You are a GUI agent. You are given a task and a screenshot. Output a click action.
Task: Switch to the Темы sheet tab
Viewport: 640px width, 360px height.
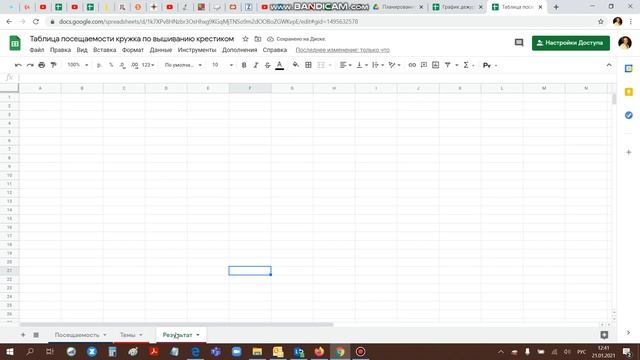[127, 335]
